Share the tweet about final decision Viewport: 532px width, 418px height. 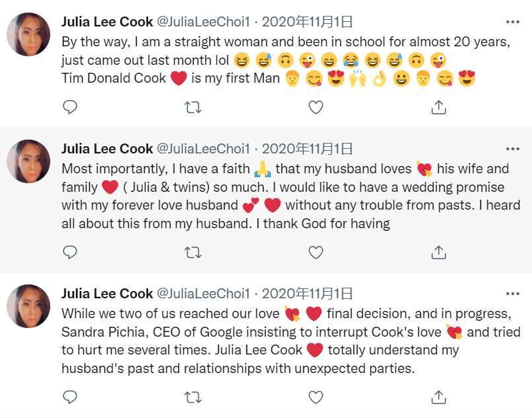tap(439, 396)
